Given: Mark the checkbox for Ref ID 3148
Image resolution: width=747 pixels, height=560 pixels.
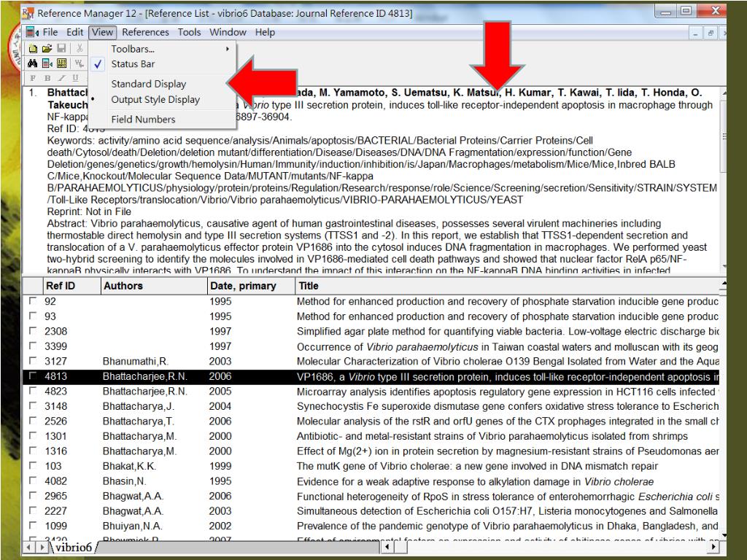Looking at the screenshot, I should pyautogui.click(x=32, y=405).
